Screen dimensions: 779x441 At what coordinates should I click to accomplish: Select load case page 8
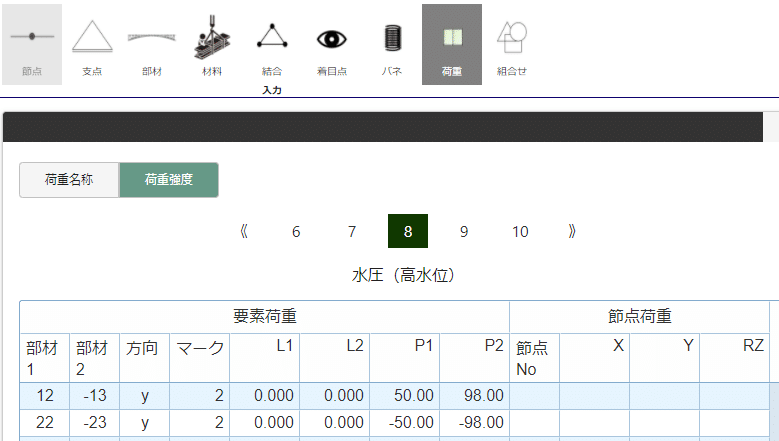[x=408, y=231]
